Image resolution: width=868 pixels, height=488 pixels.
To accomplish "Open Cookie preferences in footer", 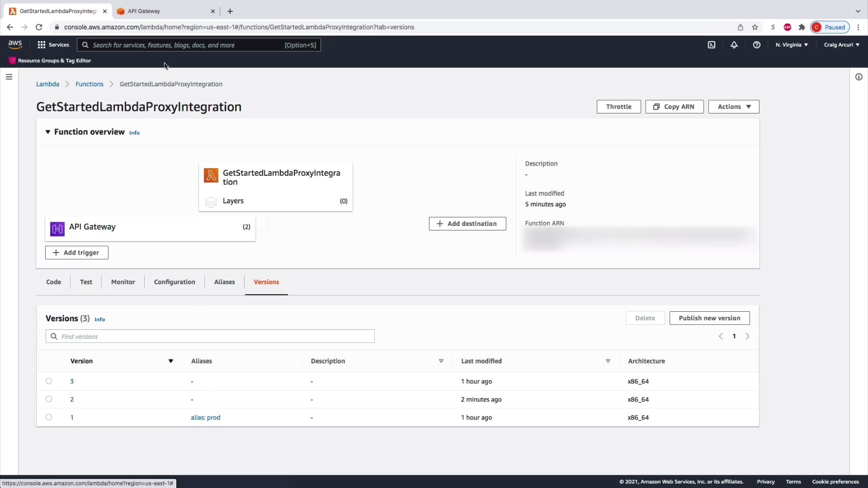I will 835,482.
